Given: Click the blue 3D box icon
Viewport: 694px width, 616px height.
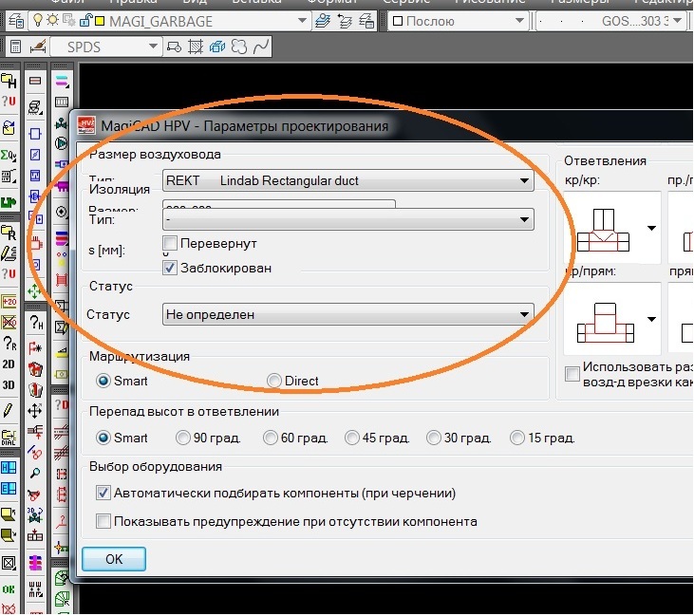Looking at the screenshot, I should [217, 47].
